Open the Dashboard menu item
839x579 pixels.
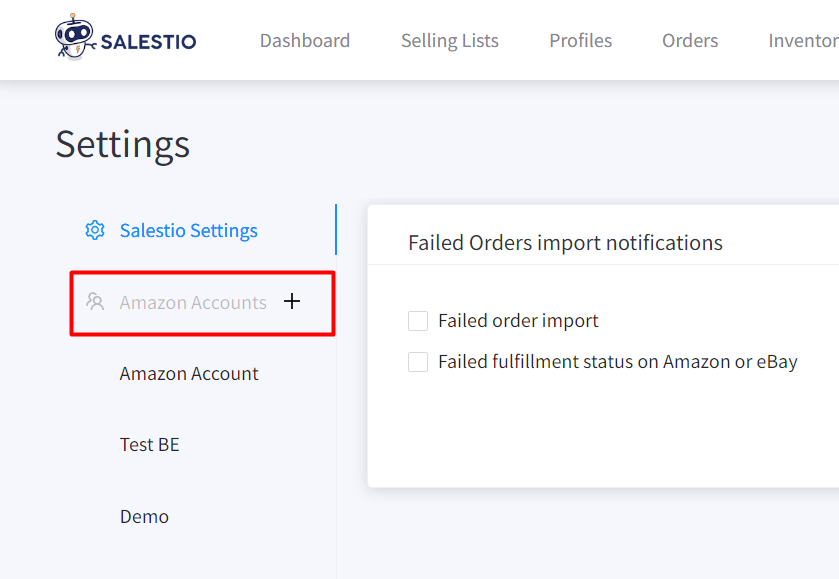tap(305, 41)
